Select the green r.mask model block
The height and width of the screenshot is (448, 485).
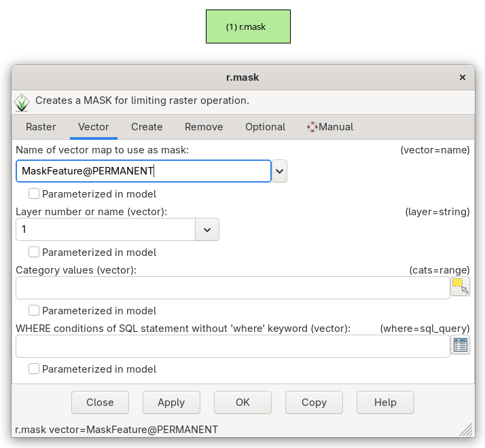coord(248,26)
